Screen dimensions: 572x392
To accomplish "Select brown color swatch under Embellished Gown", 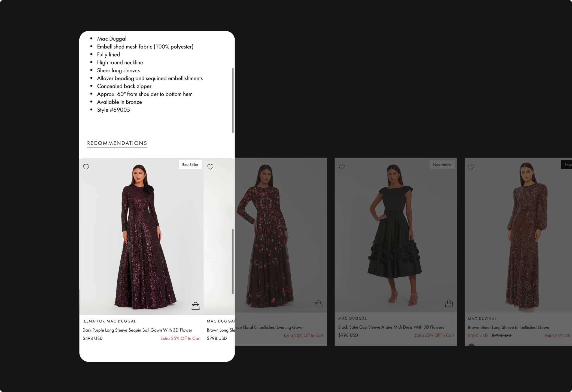I will pos(471,345).
